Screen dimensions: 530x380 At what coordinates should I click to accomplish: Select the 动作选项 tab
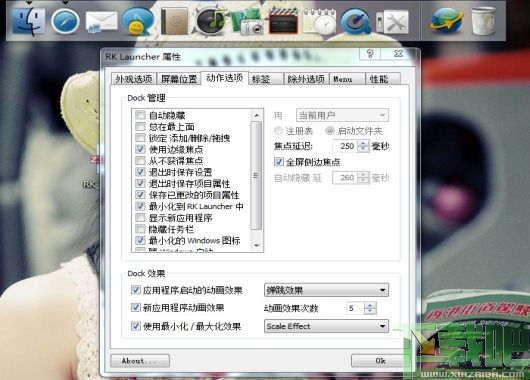click(x=224, y=78)
